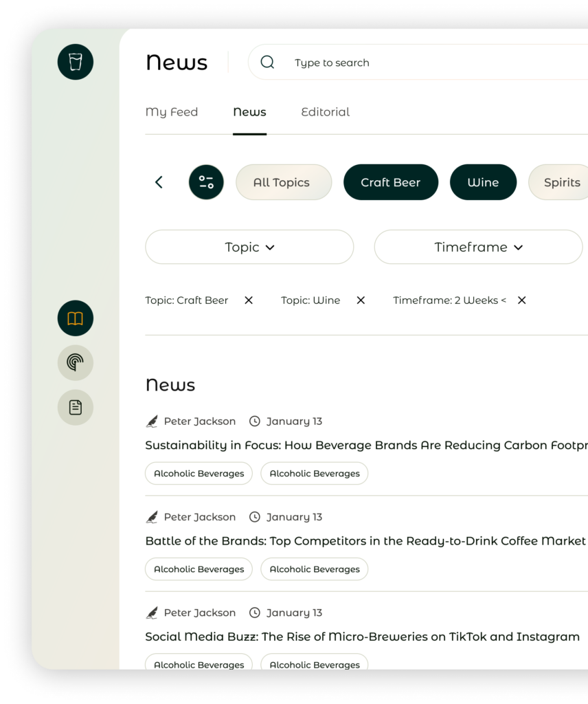Open the podcast signal icon in sidebar
The image size is (588, 704).
[x=76, y=363]
